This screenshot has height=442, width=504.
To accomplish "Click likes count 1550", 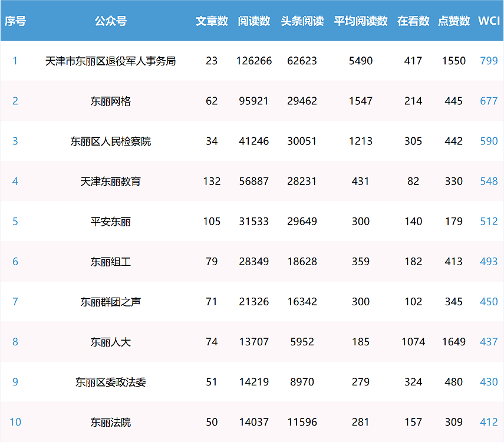I will tap(454, 61).
